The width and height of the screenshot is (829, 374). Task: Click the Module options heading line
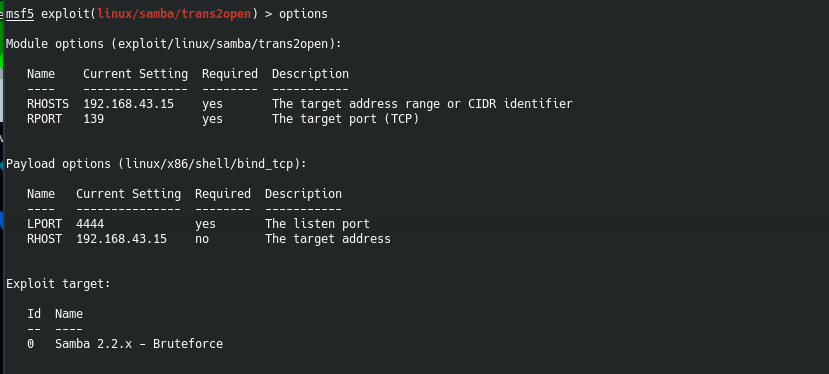[x=174, y=44]
